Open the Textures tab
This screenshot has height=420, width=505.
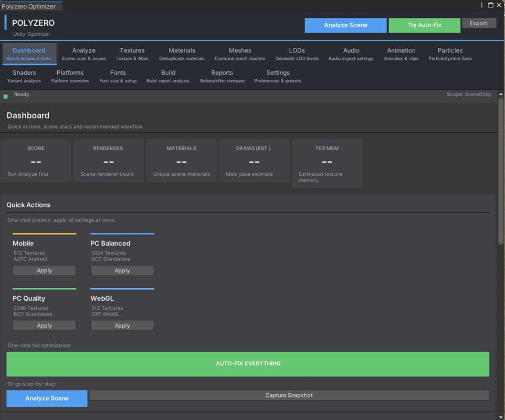(x=132, y=54)
